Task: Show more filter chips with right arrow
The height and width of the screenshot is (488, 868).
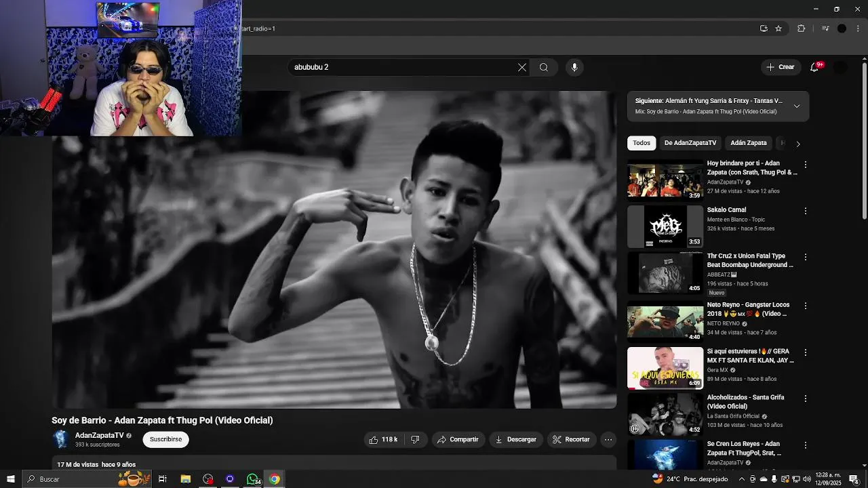Action: pos(798,144)
